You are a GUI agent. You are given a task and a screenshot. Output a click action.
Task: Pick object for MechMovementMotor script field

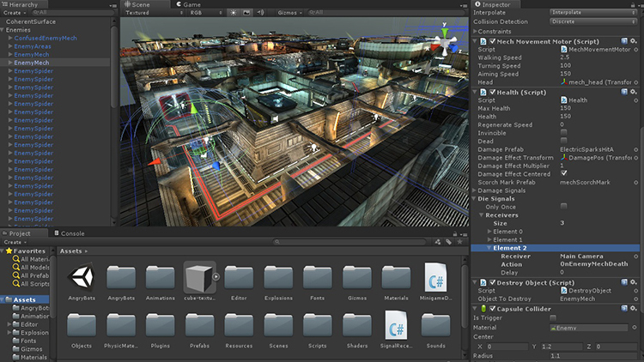point(635,49)
